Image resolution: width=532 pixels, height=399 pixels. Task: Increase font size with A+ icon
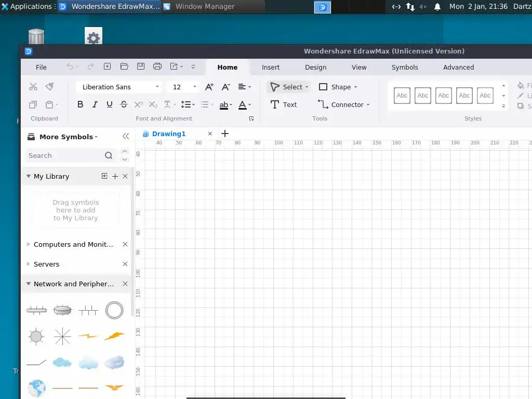point(209,87)
